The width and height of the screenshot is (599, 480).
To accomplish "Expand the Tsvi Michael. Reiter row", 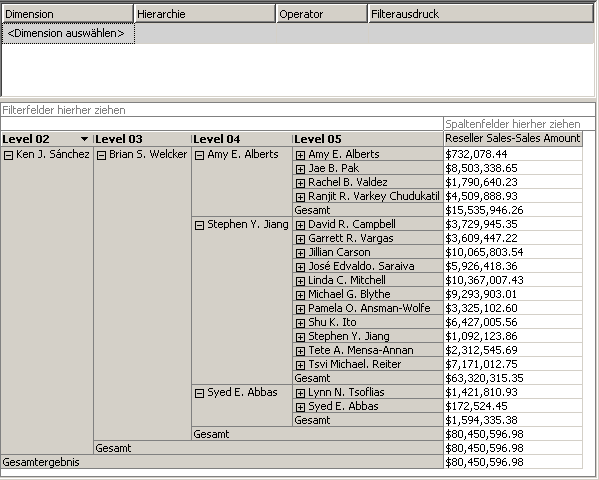I will point(300,365).
